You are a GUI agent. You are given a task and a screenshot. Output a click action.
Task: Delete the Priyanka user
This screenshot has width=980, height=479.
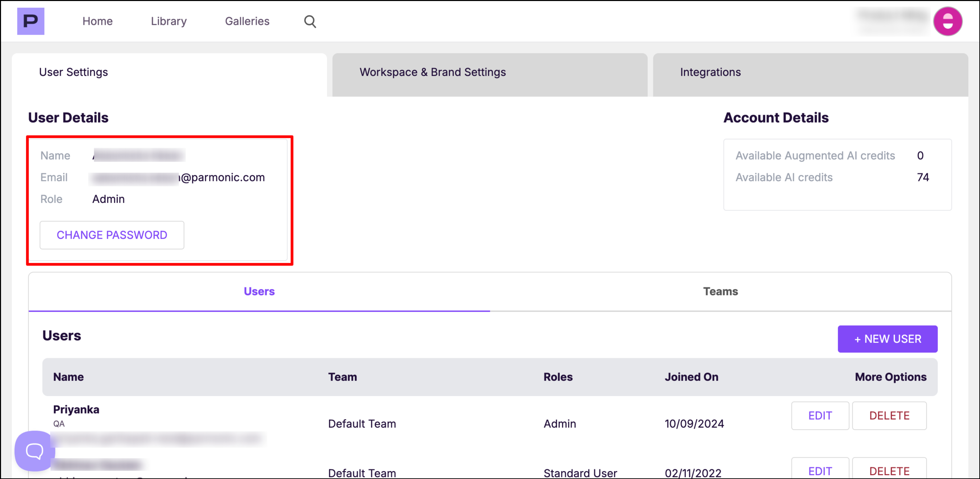pyautogui.click(x=889, y=416)
